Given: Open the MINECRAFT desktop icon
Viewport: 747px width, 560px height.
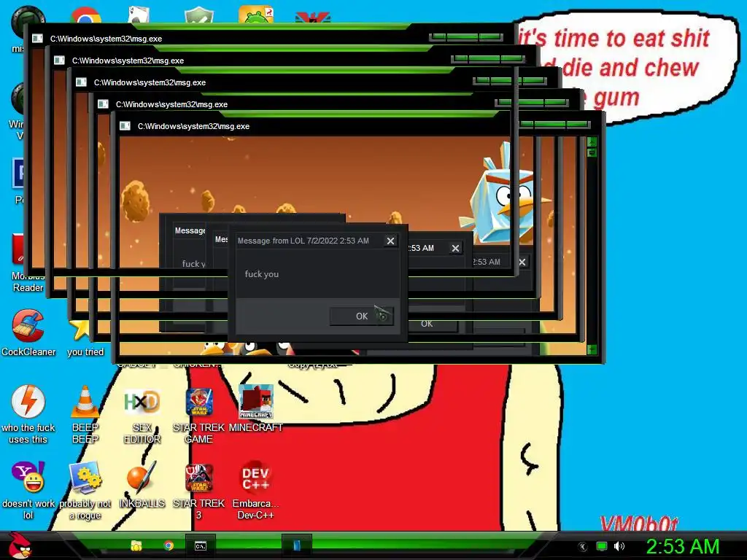Looking at the screenshot, I should [x=256, y=408].
